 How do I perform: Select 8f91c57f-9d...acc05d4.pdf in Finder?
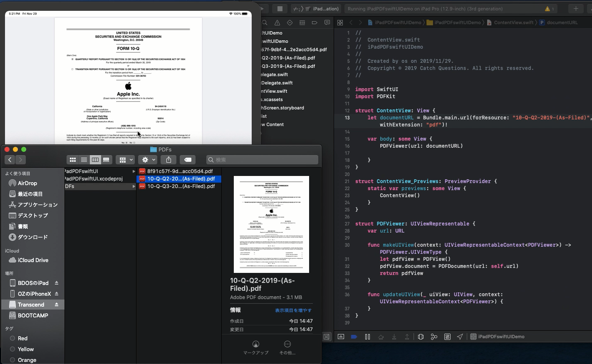[179, 171]
